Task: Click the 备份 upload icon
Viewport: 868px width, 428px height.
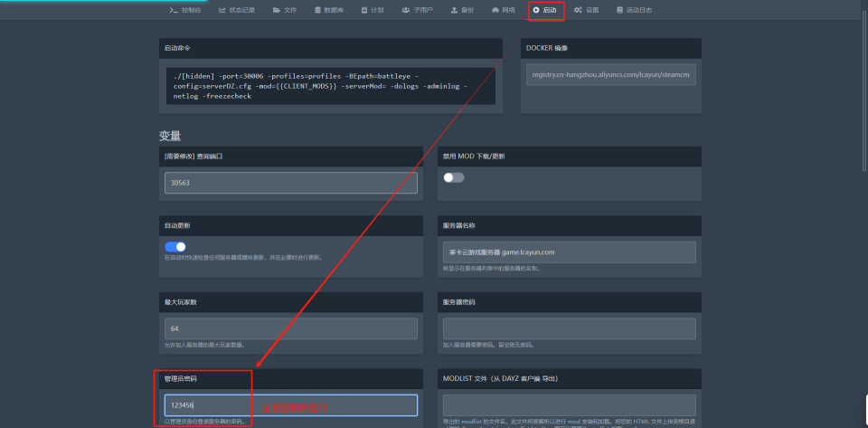Action: coord(454,10)
